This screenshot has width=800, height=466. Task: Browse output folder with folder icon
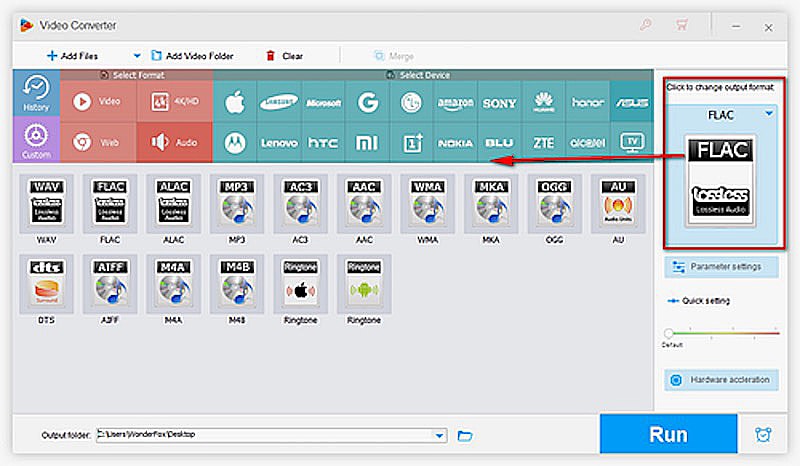coord(464,436)
